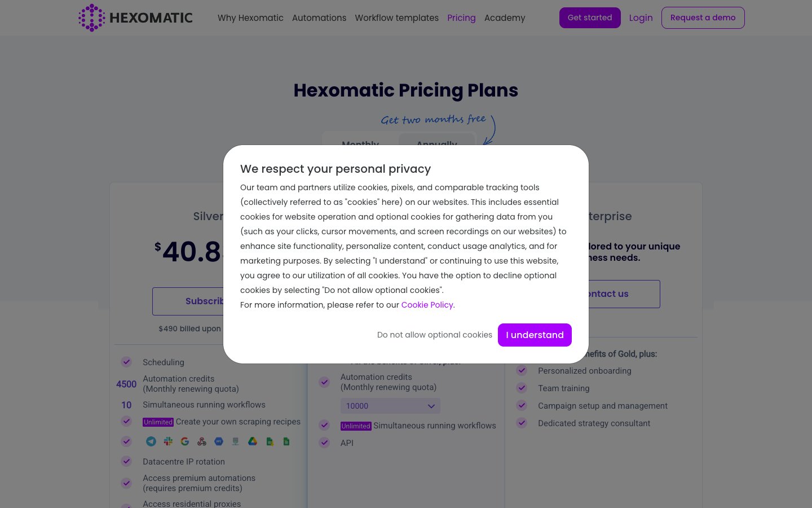
Task: Click the checkmark beside Datacentre IP rotation
Action: pos(126,461)
